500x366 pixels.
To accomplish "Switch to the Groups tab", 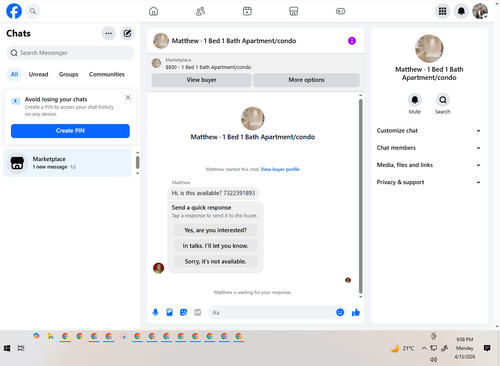I will pos(68,74).
